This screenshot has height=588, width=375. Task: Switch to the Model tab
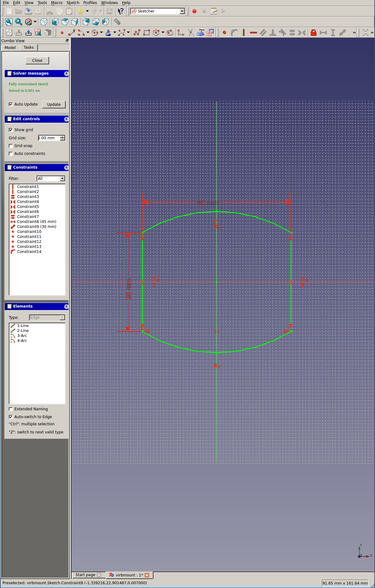[x=10, y=47]
